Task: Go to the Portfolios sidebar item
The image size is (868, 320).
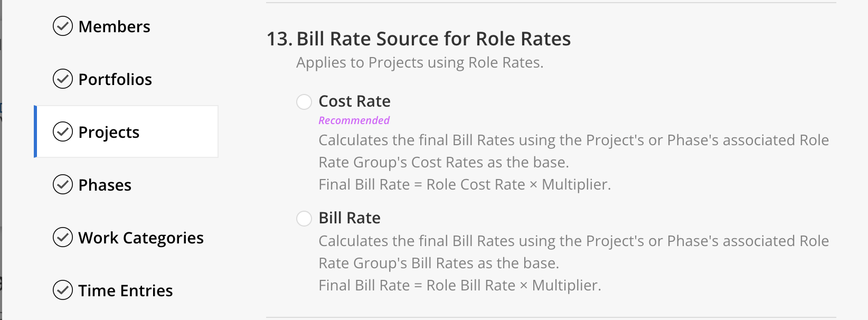Action: 115,79
